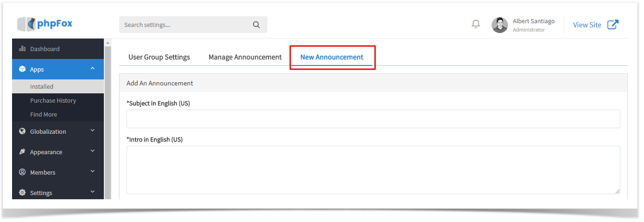Click the Settings menu label
This screenshot has height=222, width=644.
click(41, 193)
